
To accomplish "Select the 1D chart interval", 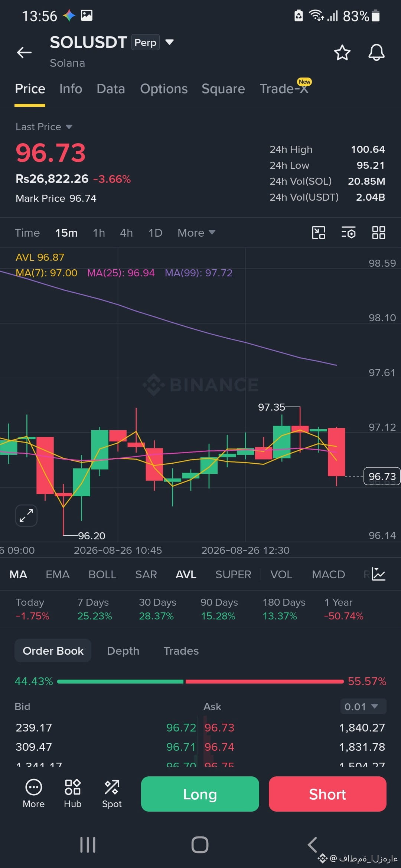I will click(155, 233).
